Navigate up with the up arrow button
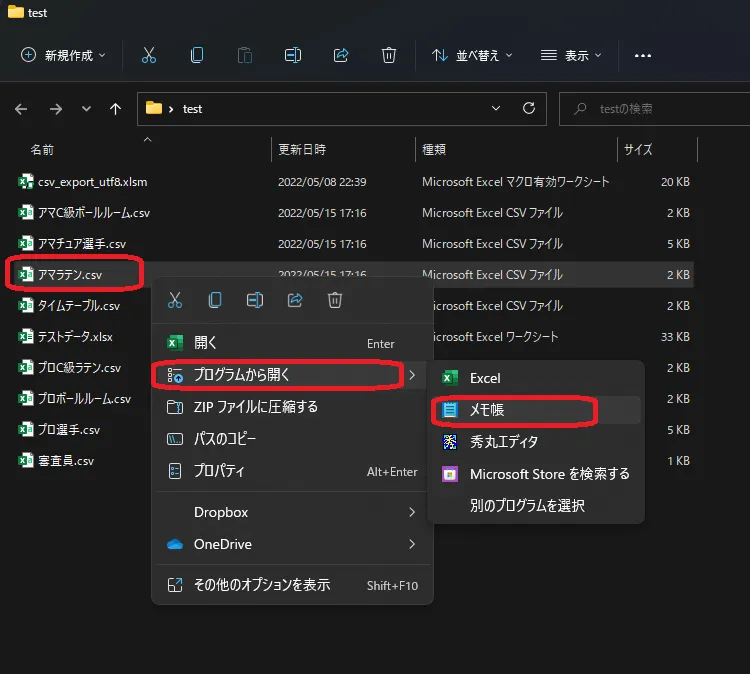 point(116,109)
